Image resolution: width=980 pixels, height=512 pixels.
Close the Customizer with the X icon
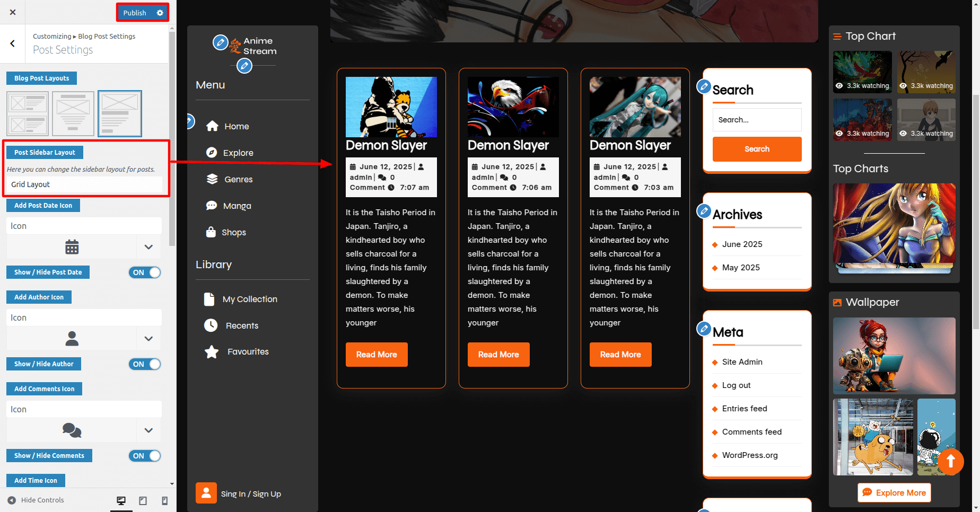point(13,12)
